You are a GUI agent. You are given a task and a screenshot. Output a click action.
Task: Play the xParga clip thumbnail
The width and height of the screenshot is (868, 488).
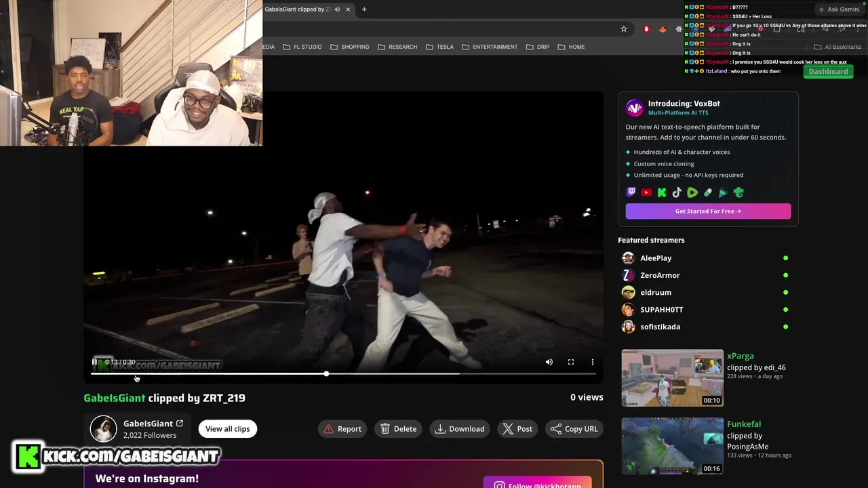pyautogui.click(x=673, y=378)
